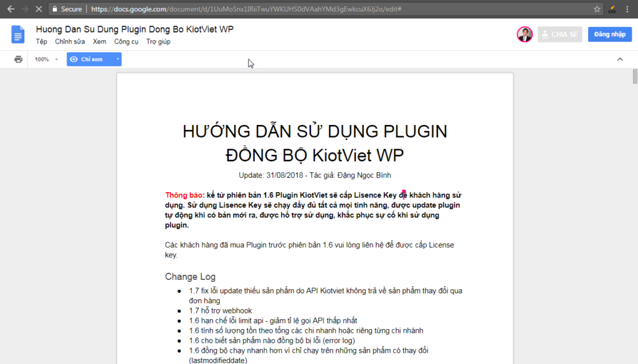This screenshot has width=638, height=364.
Task: Open the Chrome three-dot menu
Action: pyautogui.click(x=627, y=9)
